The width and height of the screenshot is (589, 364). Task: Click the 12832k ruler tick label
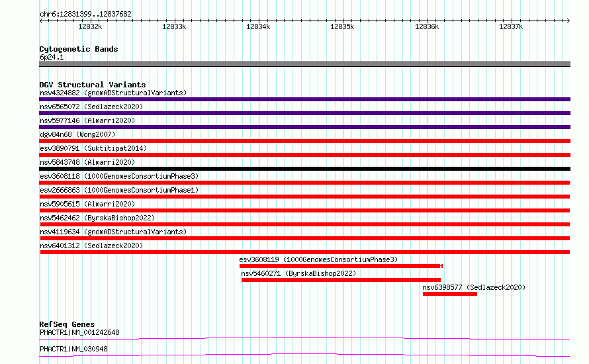[90, 26]
